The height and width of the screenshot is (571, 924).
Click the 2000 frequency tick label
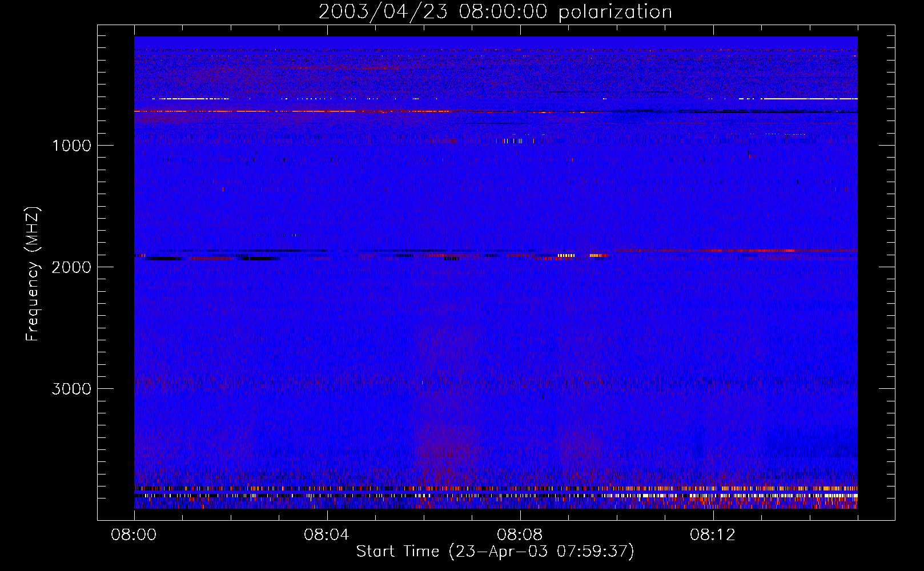71,267
